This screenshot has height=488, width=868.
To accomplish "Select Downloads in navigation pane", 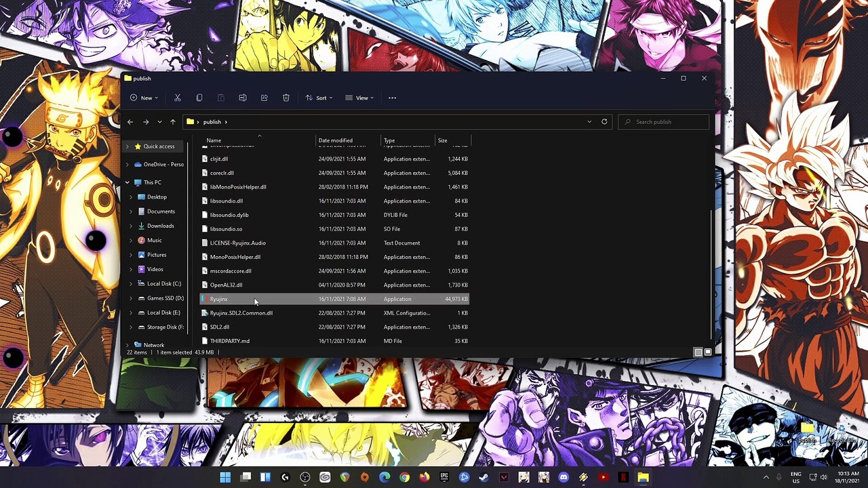I will tap(160, 226).
